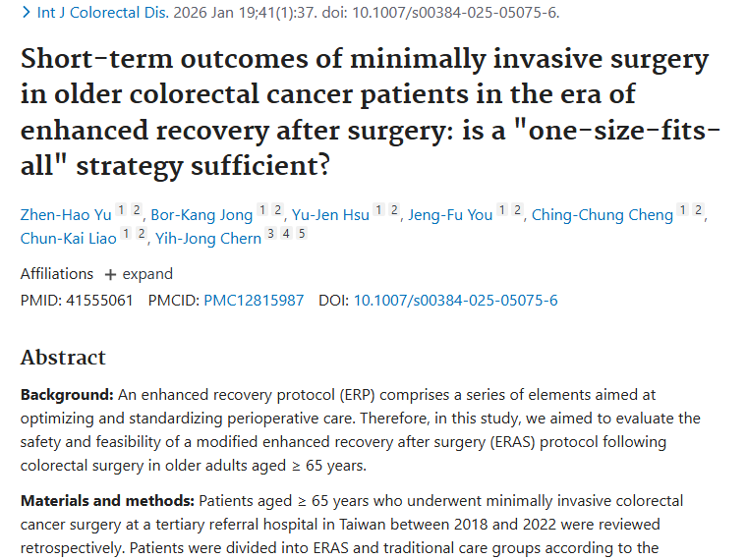Click affiliation superscript 4 after Yih-Jong Chern
The width and height of the screenshot is (747, 560).
click(286, 234)
